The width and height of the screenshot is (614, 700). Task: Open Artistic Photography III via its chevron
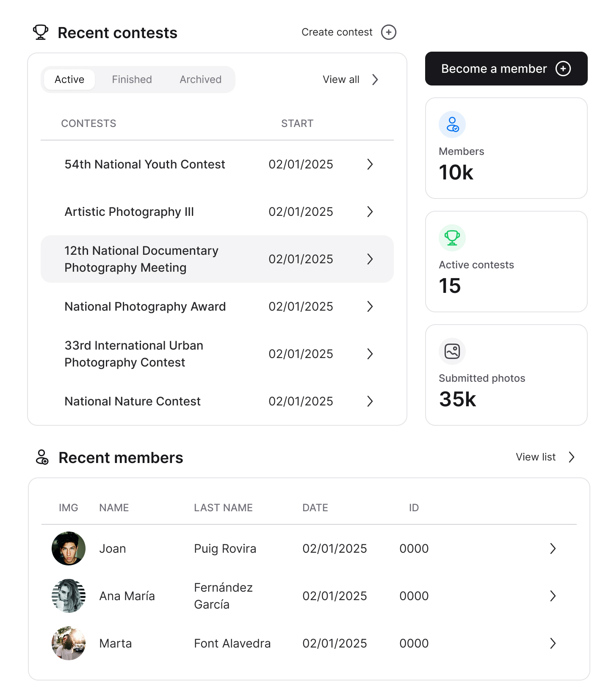[370, 212]
